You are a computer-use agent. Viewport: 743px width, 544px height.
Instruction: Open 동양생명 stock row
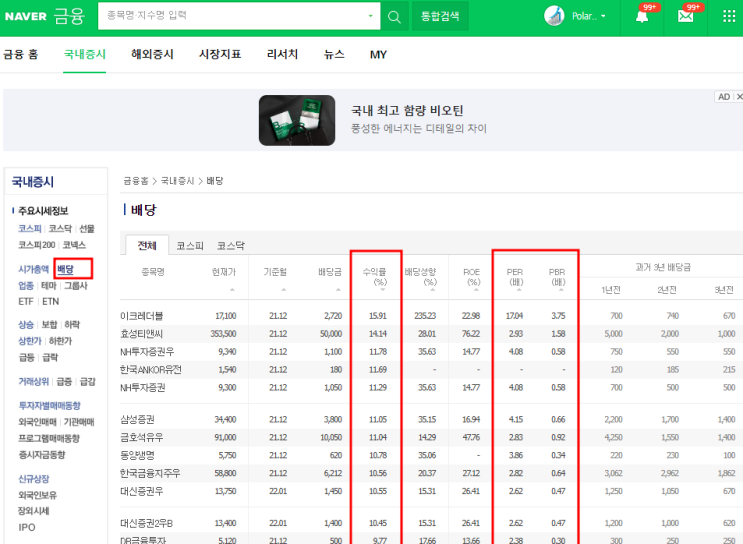(x=137, y=455)
